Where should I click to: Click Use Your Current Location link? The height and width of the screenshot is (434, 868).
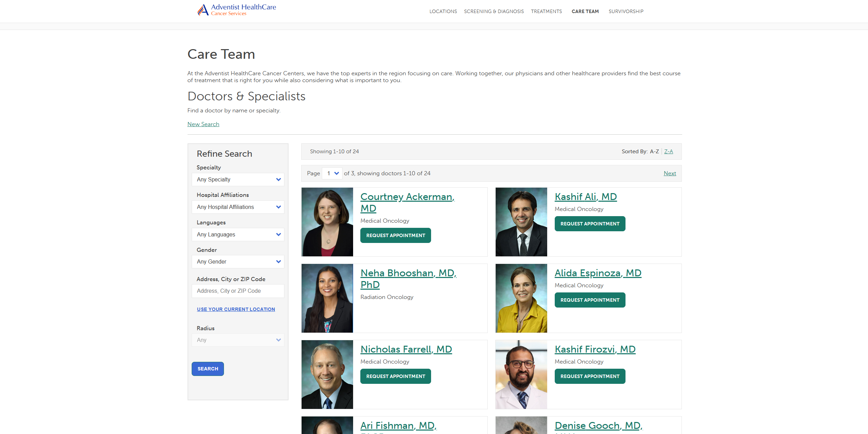(x=236, y=309)
